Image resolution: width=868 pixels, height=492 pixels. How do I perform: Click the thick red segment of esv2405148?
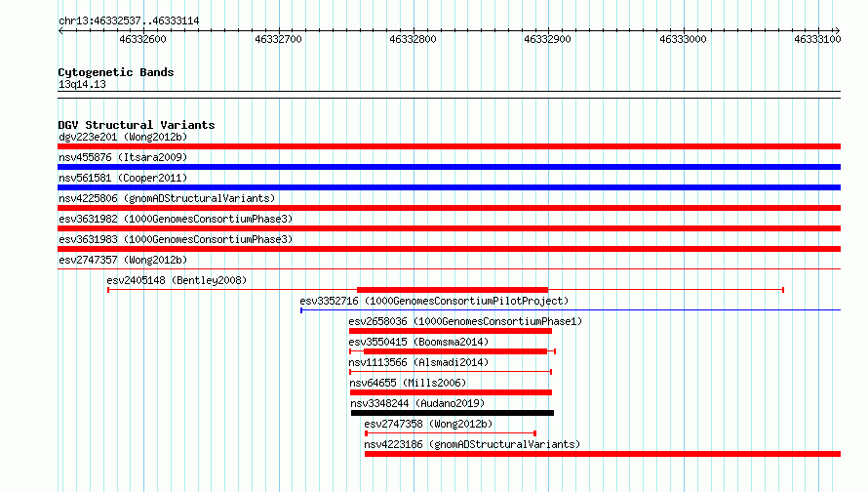click(453, 290)
